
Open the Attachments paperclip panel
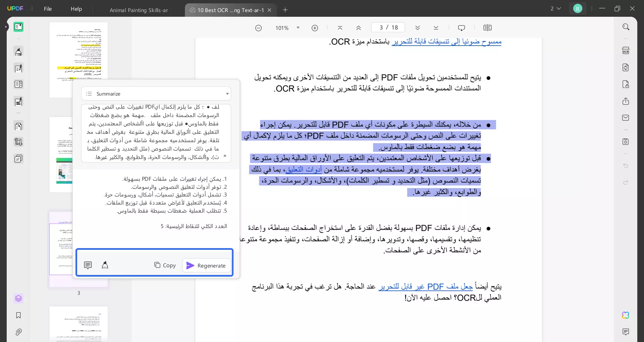coord(18,332)
